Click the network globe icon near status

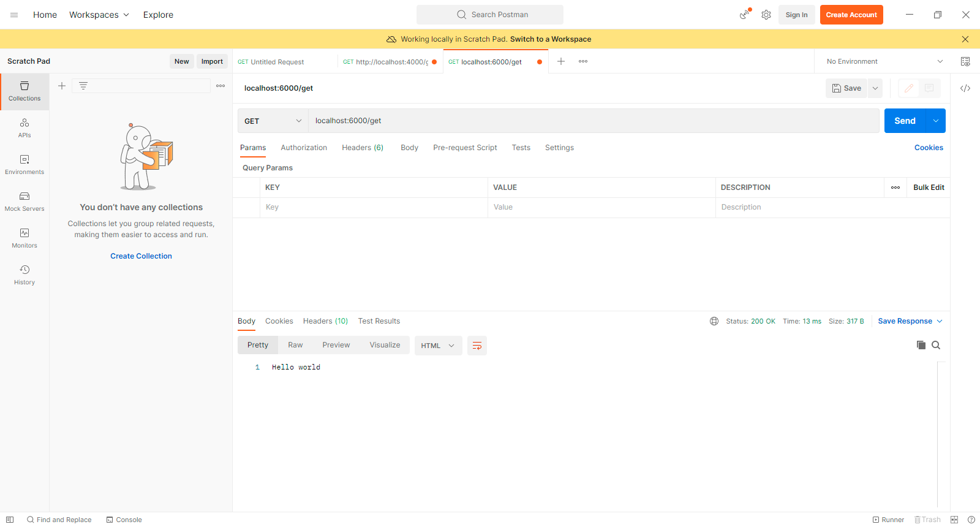(x=714, y=321)
